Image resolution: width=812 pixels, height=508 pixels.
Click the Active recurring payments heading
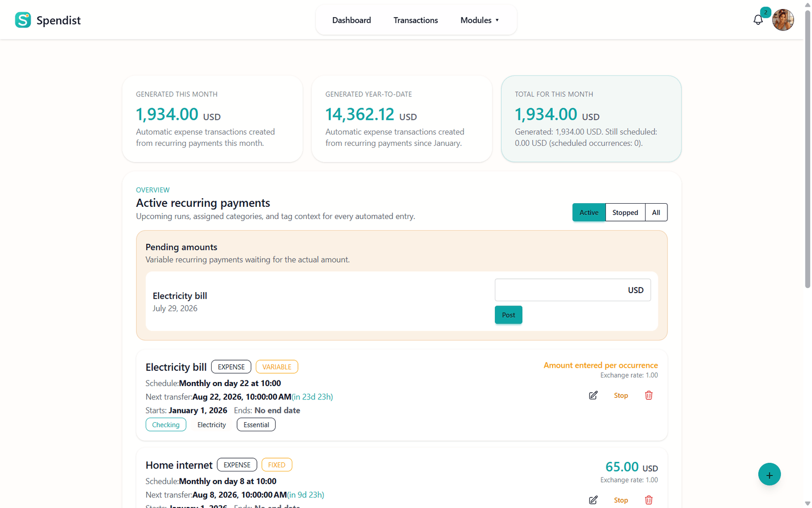[203, 203]
